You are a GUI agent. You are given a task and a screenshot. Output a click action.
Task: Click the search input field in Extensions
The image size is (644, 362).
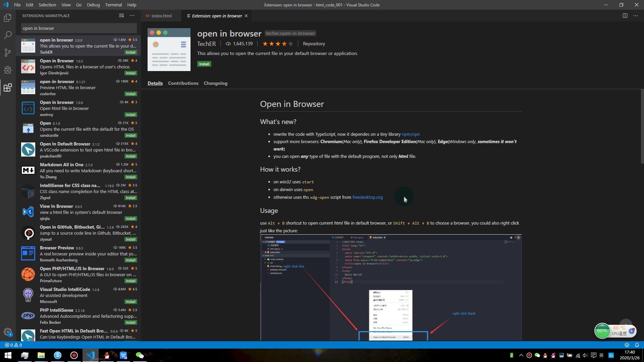(x=79, y=28)
